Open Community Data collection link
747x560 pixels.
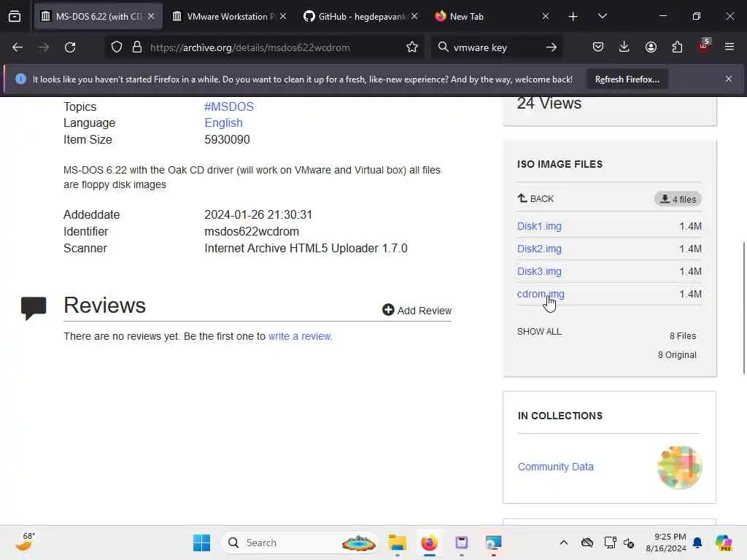coord(555,467)
